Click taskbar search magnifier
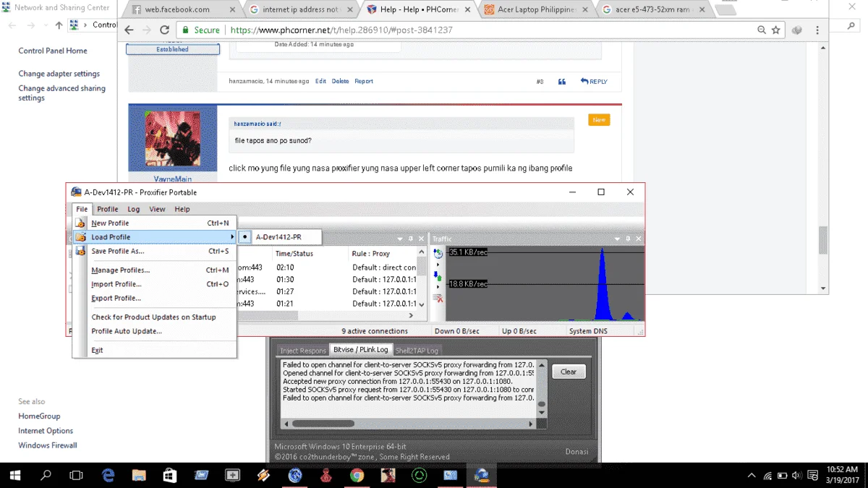The image size is (868, 488). (x=46, y=475)
